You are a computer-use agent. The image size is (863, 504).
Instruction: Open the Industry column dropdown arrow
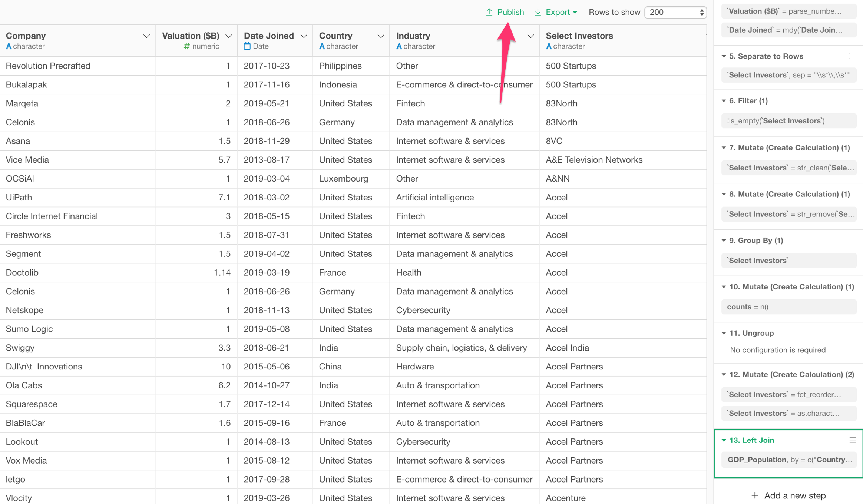pos(530,36)
